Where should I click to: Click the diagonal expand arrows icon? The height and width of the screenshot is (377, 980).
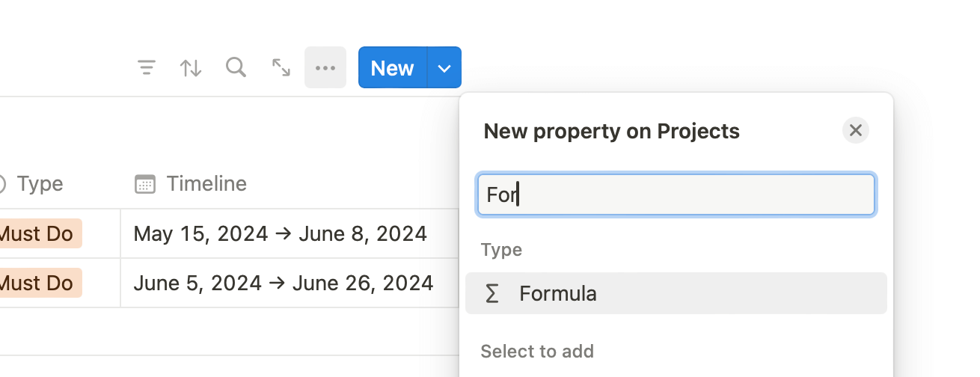[281, 68]
